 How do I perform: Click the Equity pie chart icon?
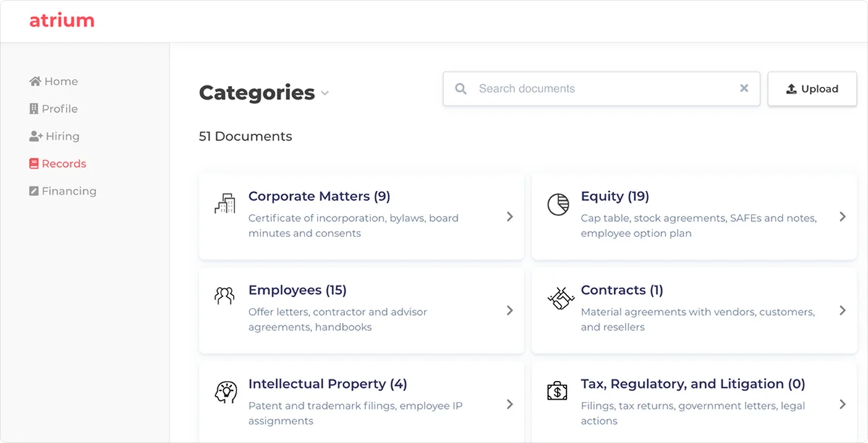coord(557,204)
